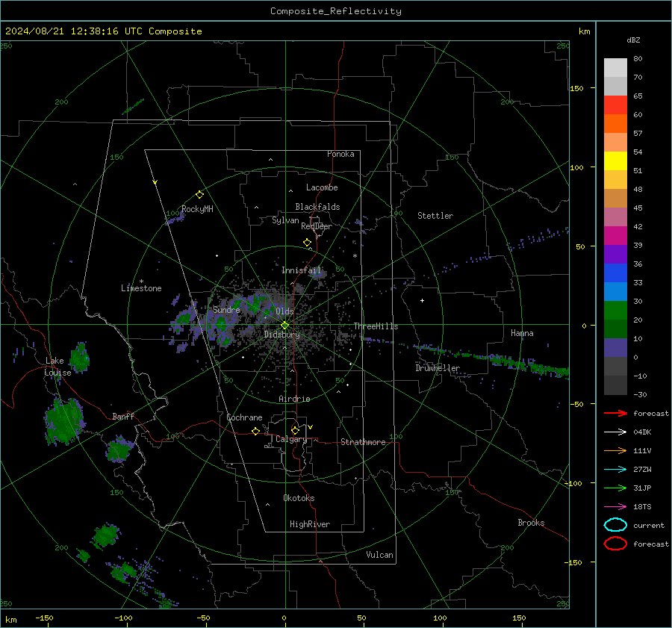Click the magenta 39-42 dBZ swatch
The width and height of the screenshot is (672, 628).
pyautogui.click(x=615, y=236)
